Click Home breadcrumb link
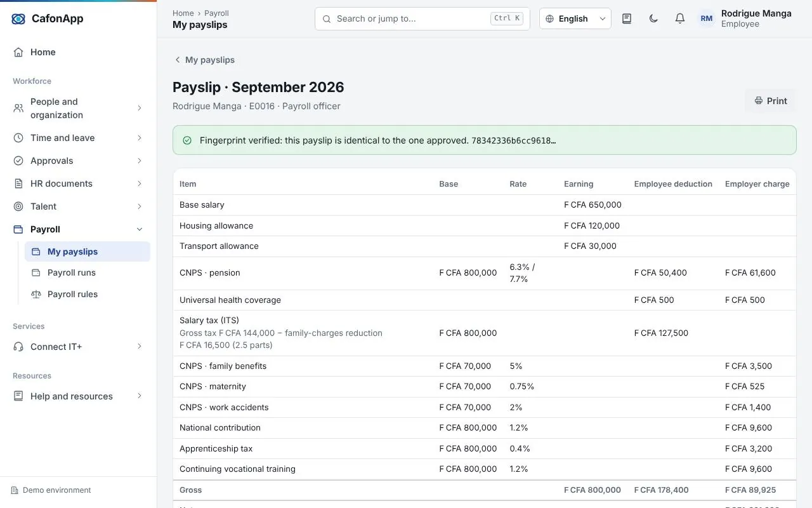The height and width of the screenshot is (508, 812). click(x=183, y=13)
